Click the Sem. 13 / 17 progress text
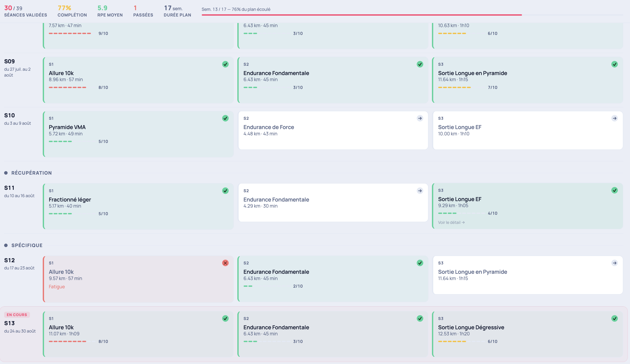 (236, 9)
